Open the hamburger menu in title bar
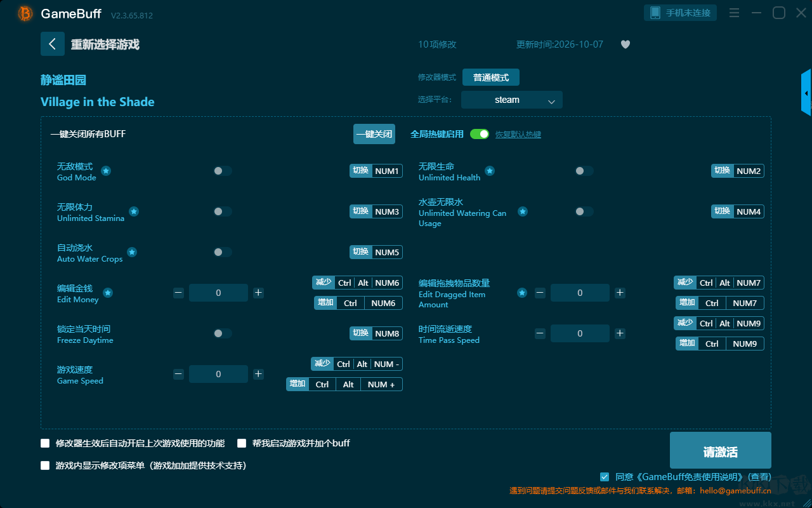The height and width of the screenshot is (508, 812). [734, 13]
